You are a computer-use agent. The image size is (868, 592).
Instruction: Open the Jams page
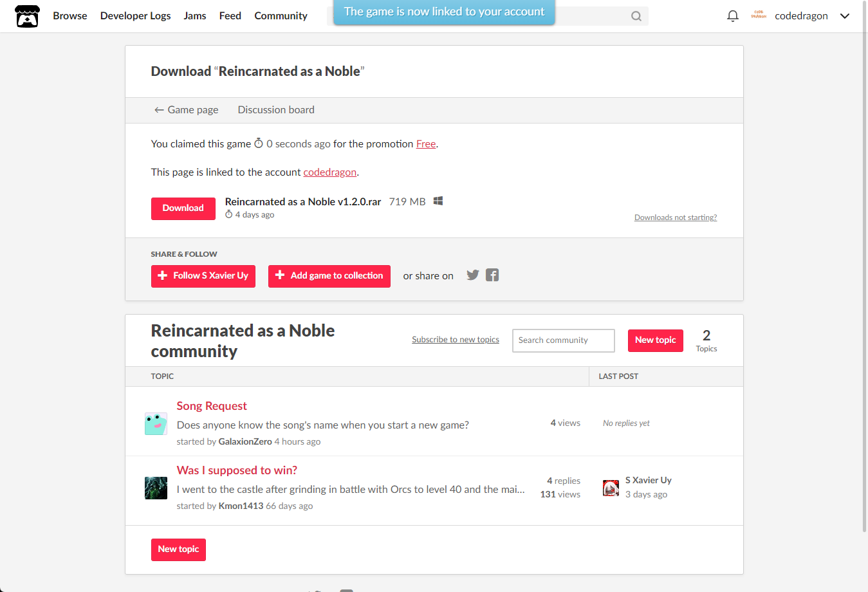tap(195, 16)
